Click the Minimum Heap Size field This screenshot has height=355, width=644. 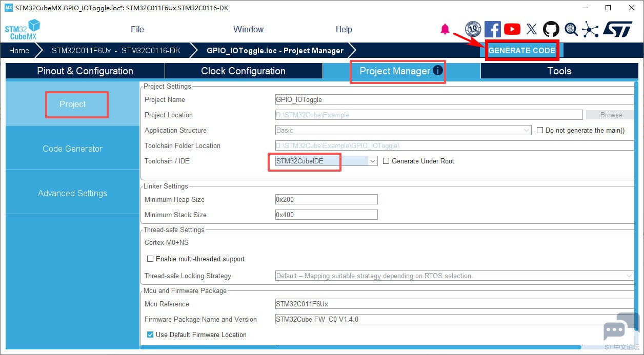tap(326, 199)
